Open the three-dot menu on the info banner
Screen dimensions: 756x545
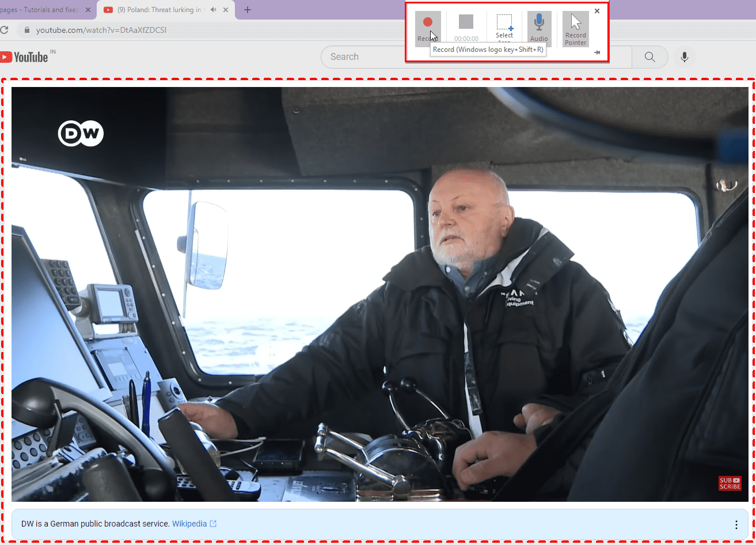click(736, 524)
